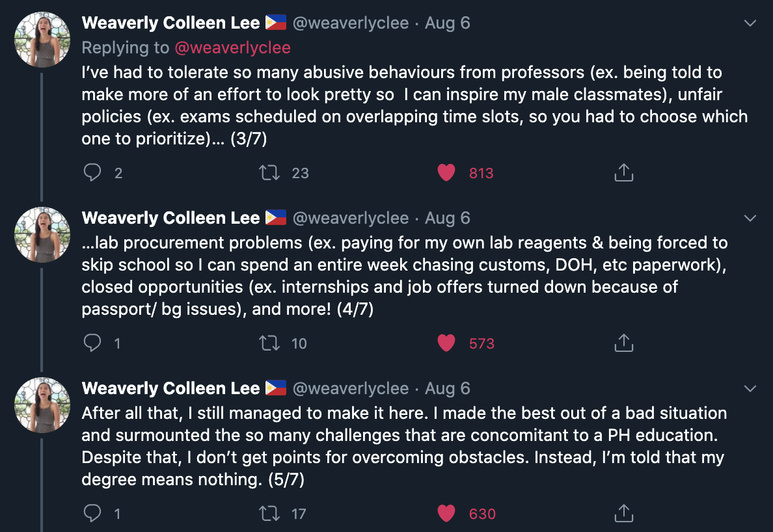Unlike the tweet with 630 likes
Screen dimensions: 773x532
446,513
